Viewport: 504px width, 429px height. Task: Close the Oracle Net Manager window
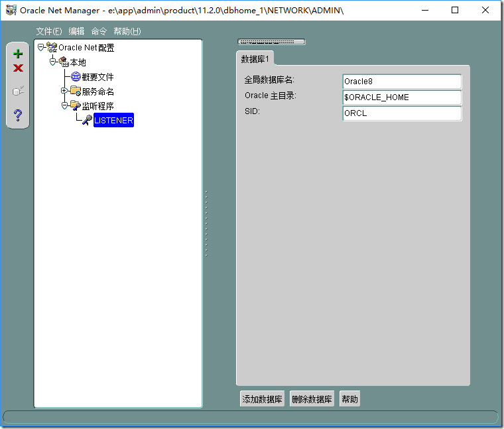(485, 11)
